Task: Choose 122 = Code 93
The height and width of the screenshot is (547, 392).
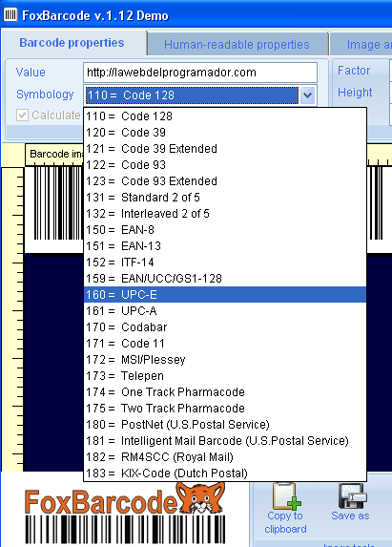Action: tap(225, 165)
